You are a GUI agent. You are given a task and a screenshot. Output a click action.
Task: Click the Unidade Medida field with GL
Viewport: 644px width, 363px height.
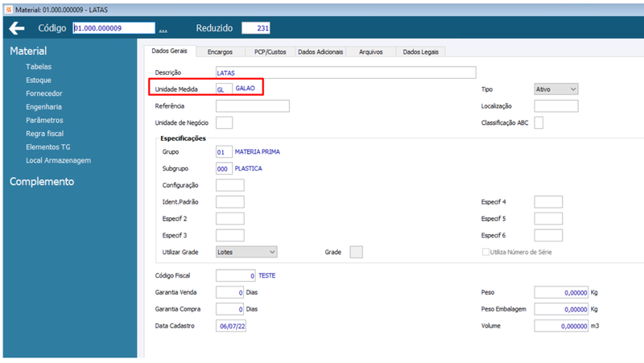click(x=224, y=89)
